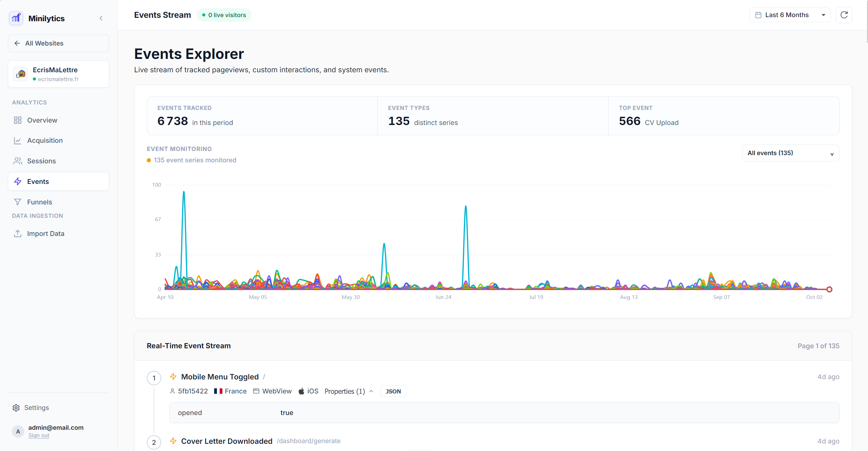Click the red end marker on chart
This screenshot has width=868, height=451.
click(x=829, y=289)
